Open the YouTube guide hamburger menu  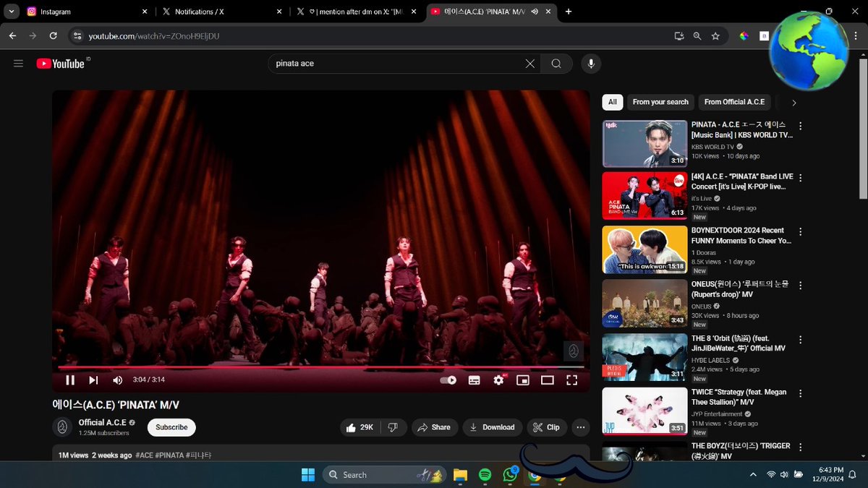point(19,64)
